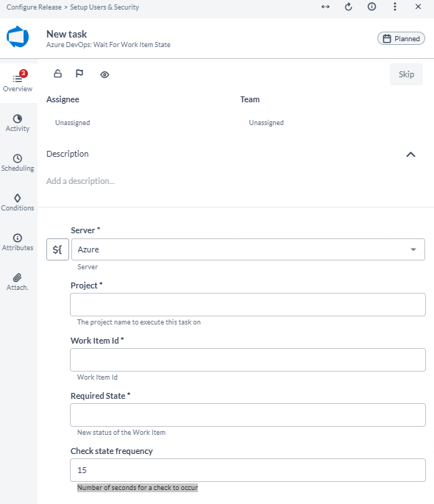Open the three-dot more options menu
434x504 pixels.
pyautogui.click(x=395, y=7)
